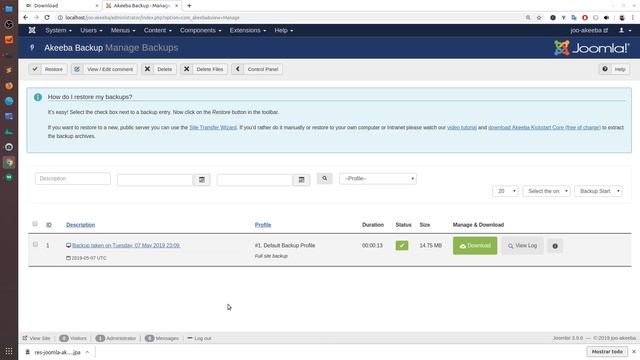
Task: Click Mostrar todo downloads button
Action: (x=607, y=351)
